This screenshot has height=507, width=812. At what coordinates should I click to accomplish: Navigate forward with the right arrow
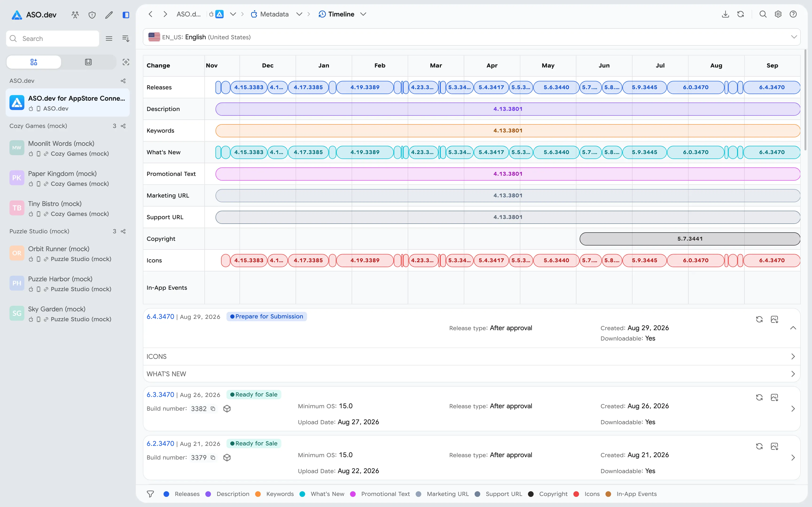(165, 14)
